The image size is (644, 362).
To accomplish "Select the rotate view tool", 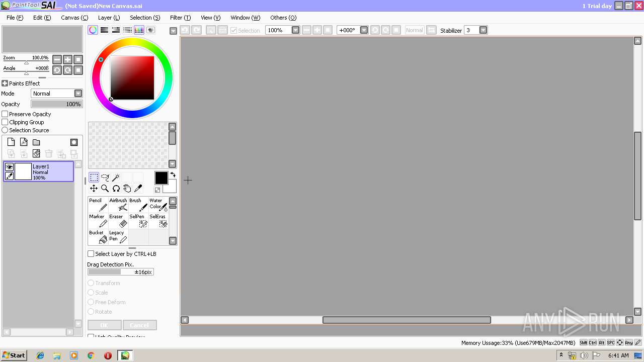I will pos(116,188).
